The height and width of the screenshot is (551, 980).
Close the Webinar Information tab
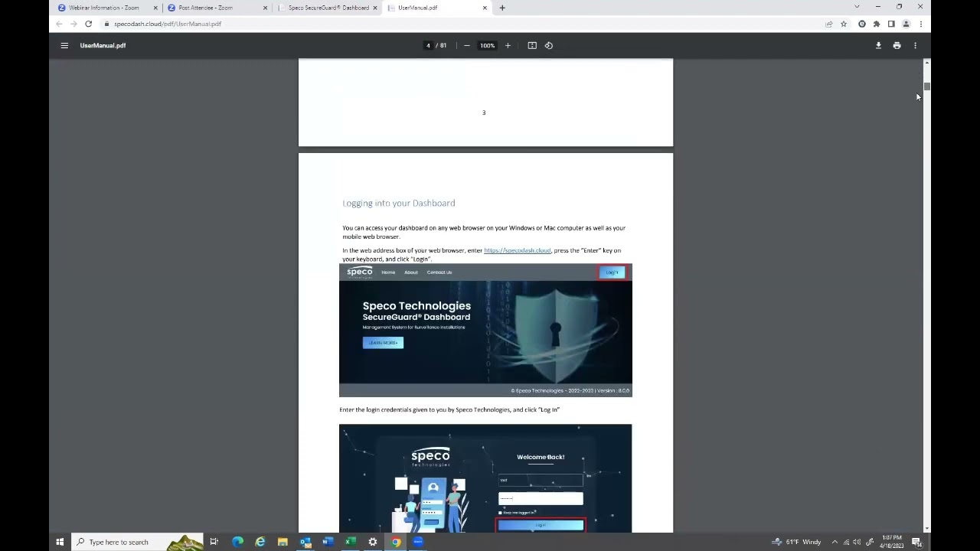click(x=156, y=8)
